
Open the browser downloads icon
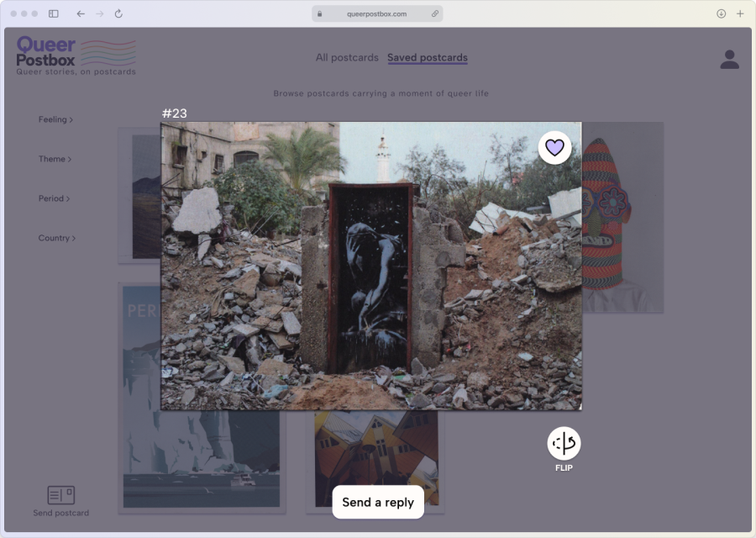722,14
